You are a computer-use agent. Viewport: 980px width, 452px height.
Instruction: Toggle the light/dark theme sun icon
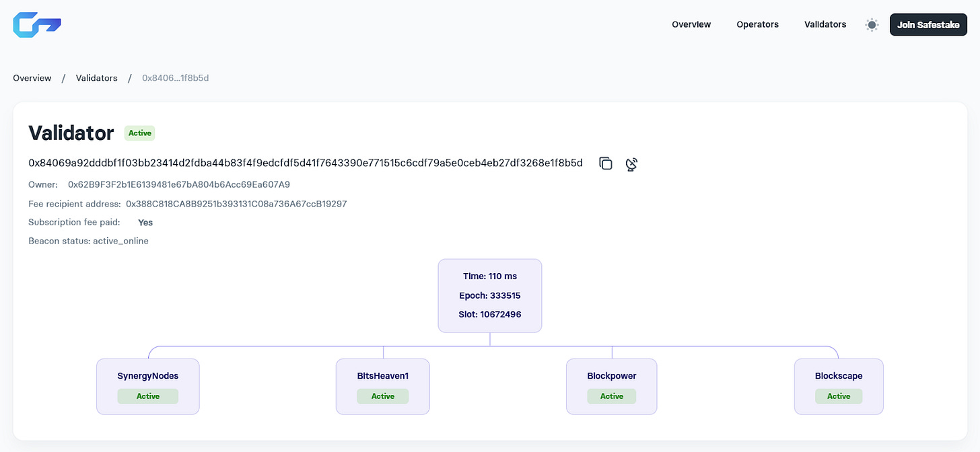(x=872, y=25)
